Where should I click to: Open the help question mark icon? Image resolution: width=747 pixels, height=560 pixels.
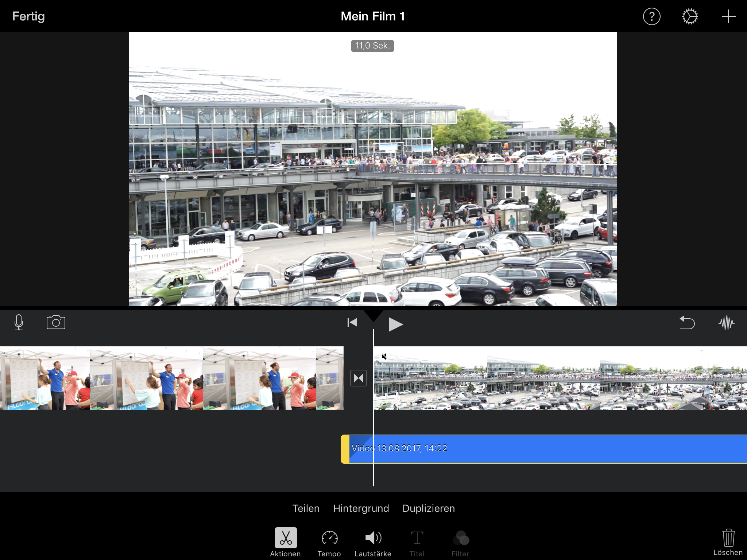pos(651,17)
